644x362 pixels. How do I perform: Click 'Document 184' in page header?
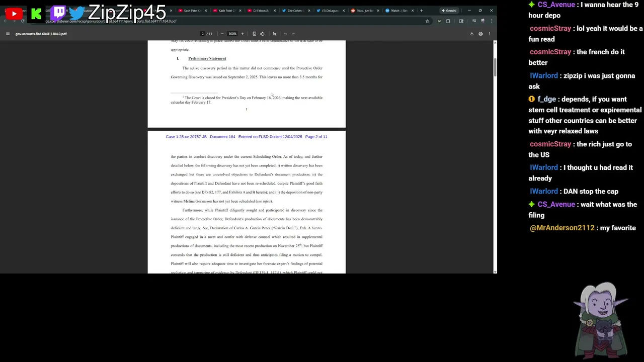[222, 137]
